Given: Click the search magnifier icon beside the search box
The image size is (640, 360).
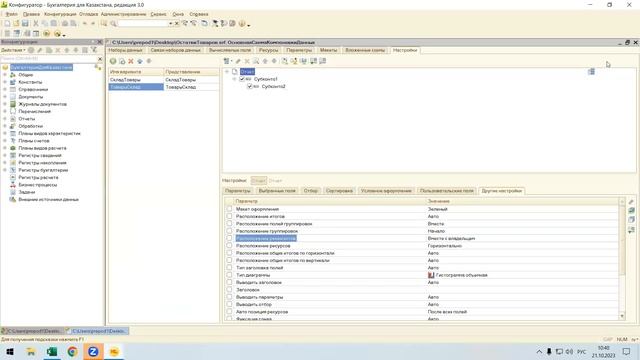Looking at the screenshot, I should coord(114,24).
